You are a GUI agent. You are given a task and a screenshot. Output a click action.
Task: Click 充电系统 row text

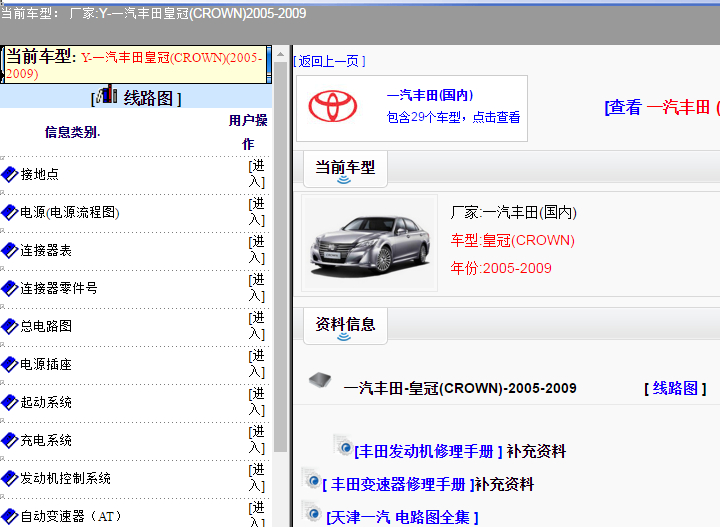pos(46,441)
